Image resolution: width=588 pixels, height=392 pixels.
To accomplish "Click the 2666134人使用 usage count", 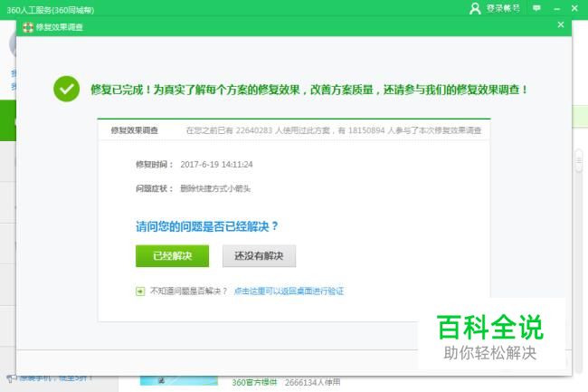I will click(312, 382).
